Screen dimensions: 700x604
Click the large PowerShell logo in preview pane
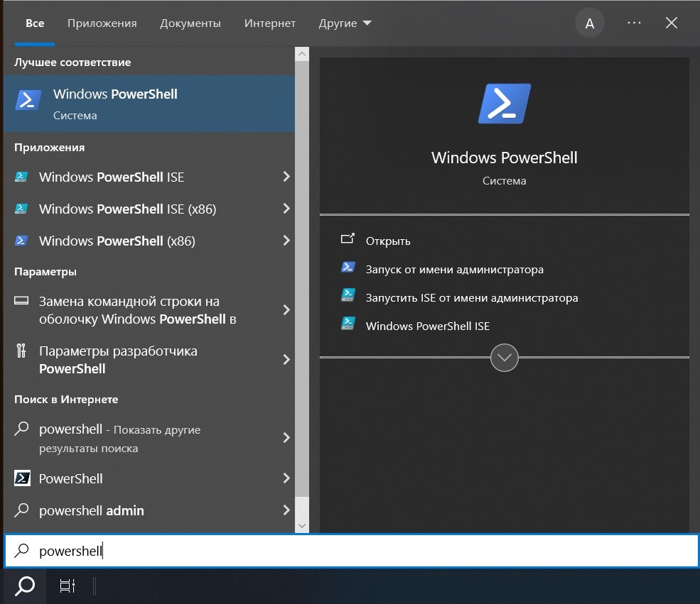pos(505,104)
